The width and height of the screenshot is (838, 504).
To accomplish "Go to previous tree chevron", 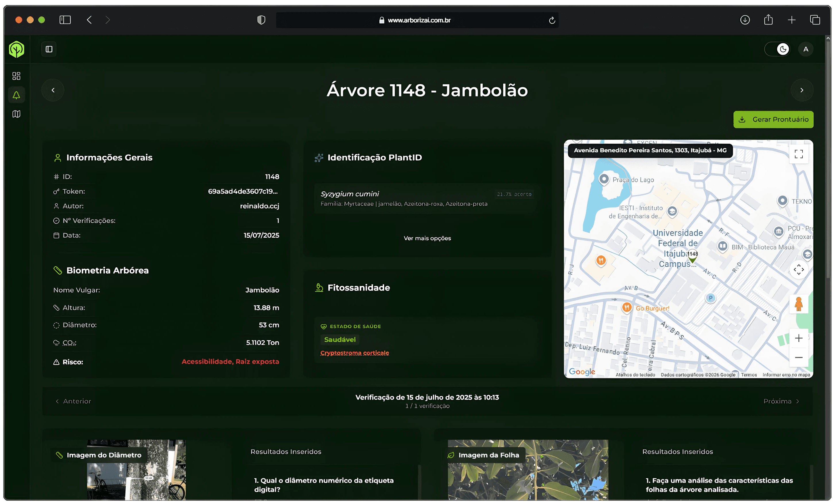I will click(53, 90).
